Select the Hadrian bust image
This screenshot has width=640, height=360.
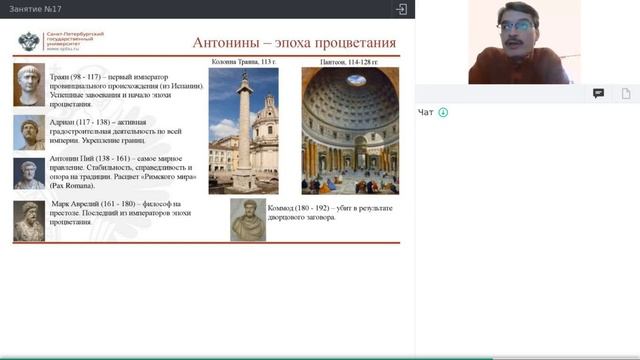pos(29,133)
